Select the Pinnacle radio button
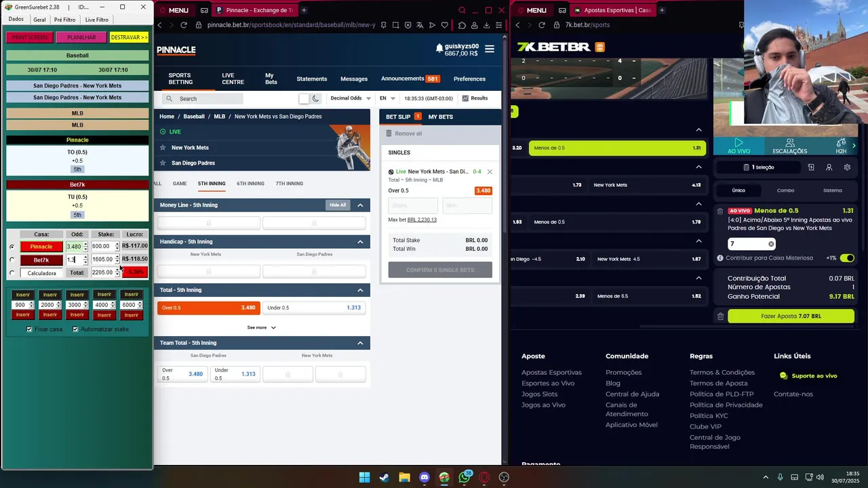Screen dimensions: 868x488 12,247
